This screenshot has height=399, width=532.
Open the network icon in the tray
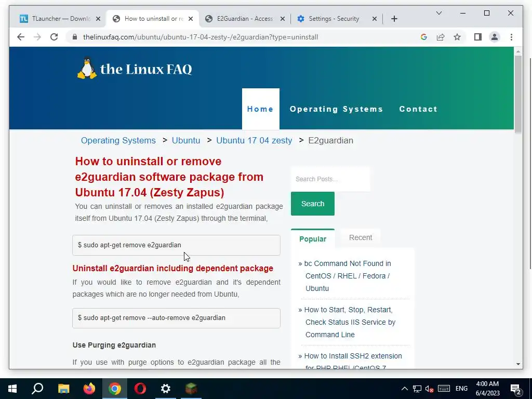pyautogui.click(x=417, y=389)
